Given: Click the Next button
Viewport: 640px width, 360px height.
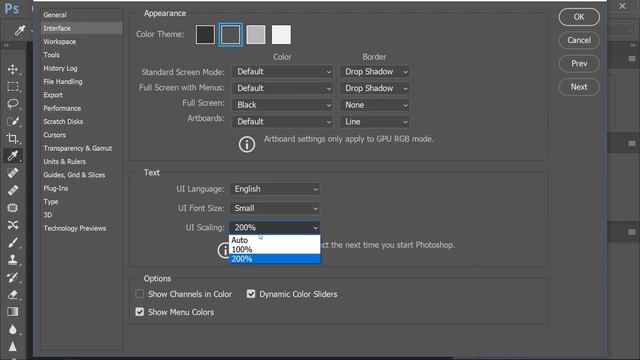Looking at the screenshot, I should pos(579,87).
